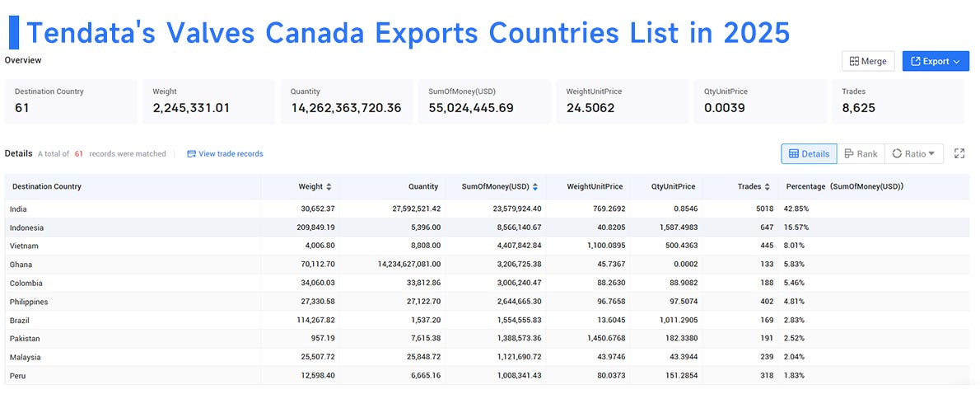980x394 pixels.
Task: Select the Peru row country cell
Action: point(133,376)
